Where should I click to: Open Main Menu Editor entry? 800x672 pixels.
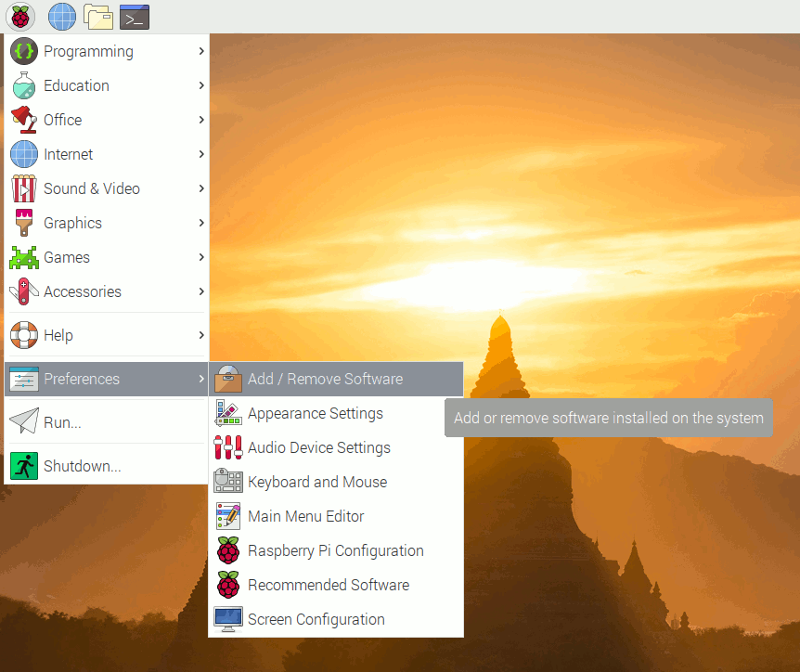click(336, 516)
